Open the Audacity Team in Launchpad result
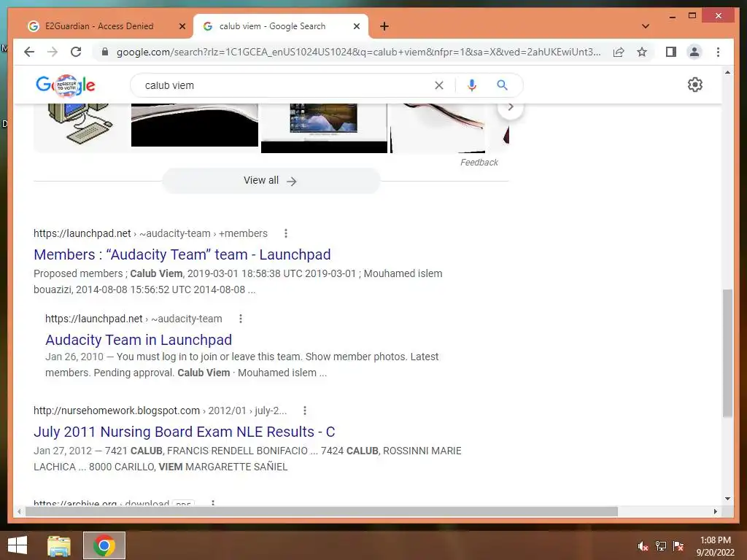 tap(139, 340)
